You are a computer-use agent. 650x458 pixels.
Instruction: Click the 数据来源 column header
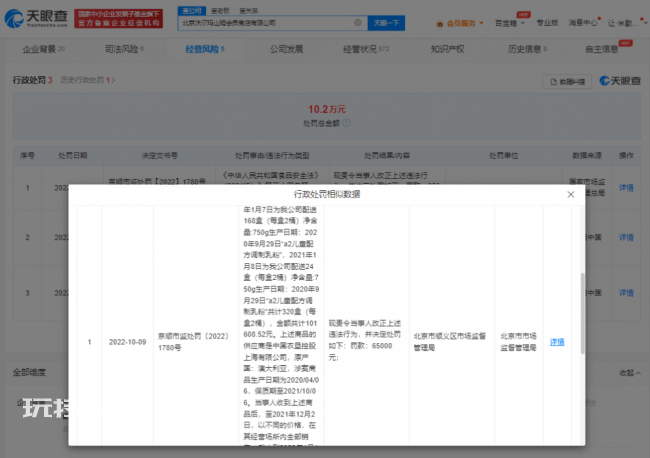(587, 155)
